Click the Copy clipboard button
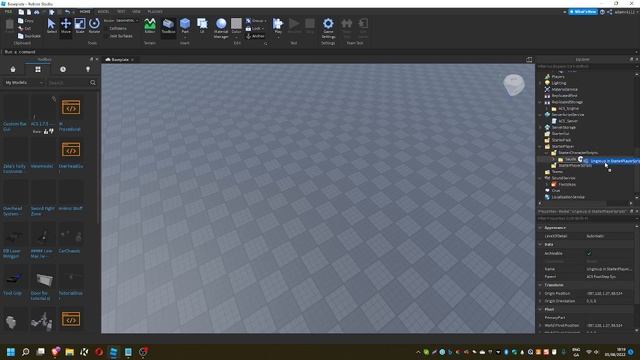Image resolution: width=640 pixels, height=360 pixels. click(x=26, y=21)
